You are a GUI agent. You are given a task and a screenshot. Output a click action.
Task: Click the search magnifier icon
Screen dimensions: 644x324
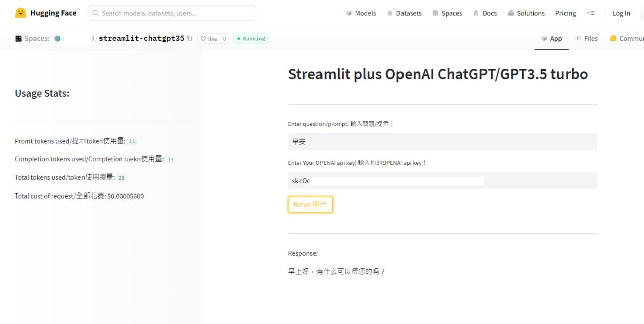[x=96, y=13]
